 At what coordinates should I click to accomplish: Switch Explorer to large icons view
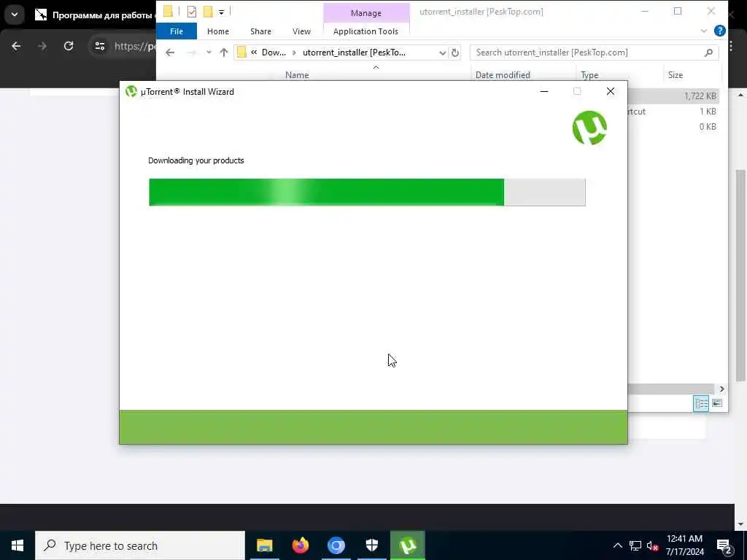pyautogui.click(x=716, y=403)
